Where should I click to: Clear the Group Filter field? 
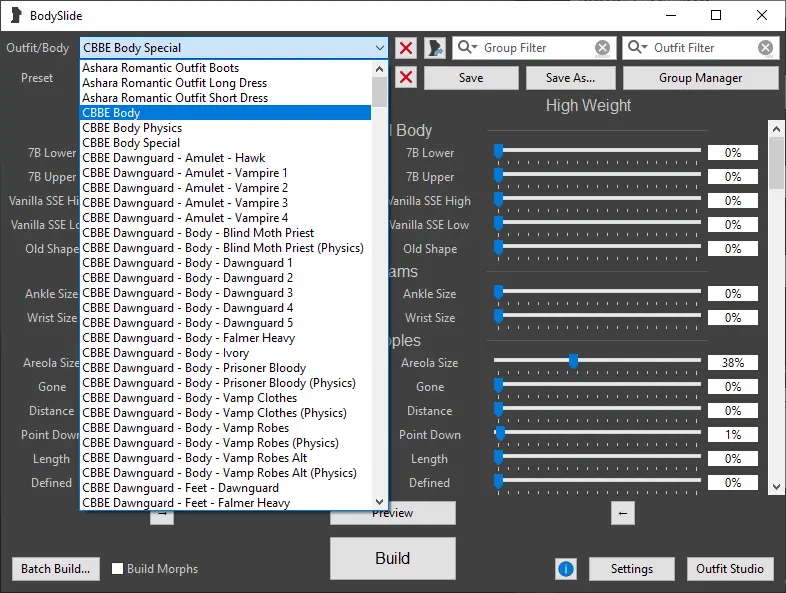click(602, 48)
